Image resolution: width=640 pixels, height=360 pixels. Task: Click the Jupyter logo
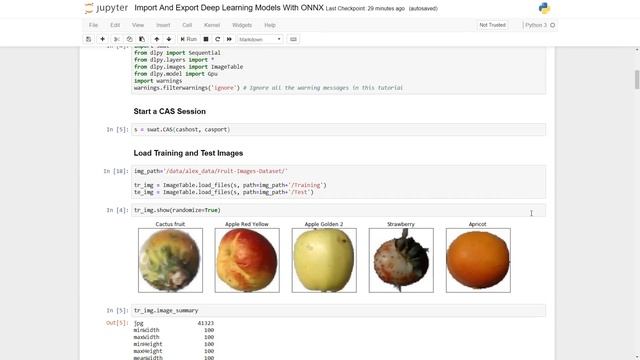click(106, 8)
